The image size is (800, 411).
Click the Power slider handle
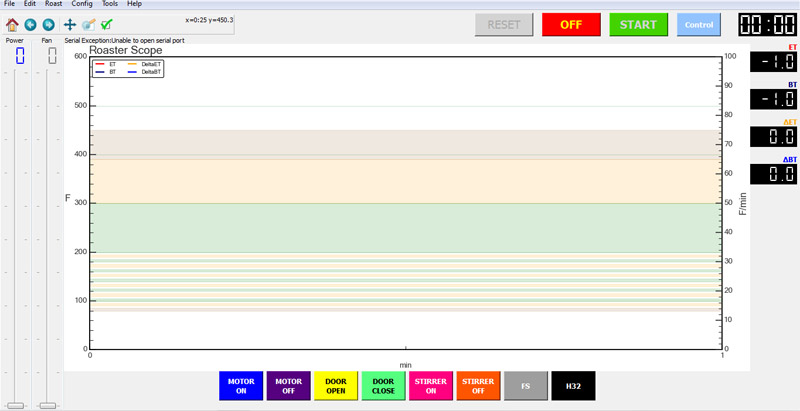point(15,405)
